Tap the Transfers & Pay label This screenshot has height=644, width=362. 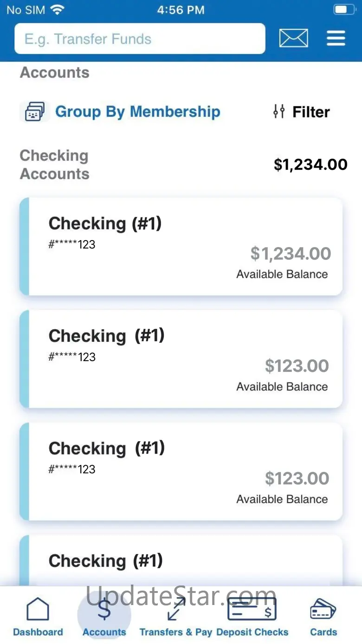click(176, 632)
